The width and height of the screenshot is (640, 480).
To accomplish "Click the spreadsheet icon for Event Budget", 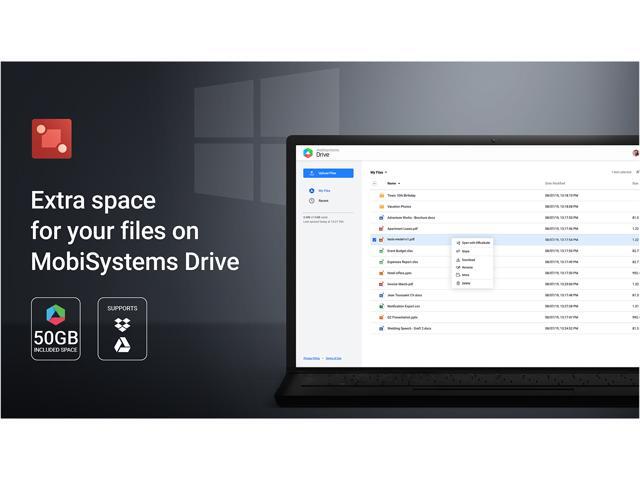I will pyautogui.click(x=381, y=251).
